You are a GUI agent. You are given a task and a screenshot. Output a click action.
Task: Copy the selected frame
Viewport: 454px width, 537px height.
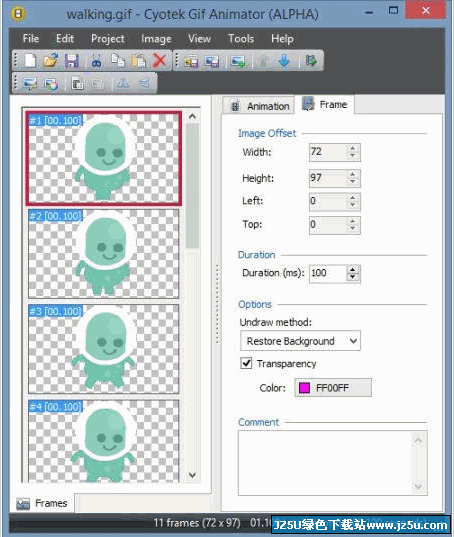click(118, 61)
